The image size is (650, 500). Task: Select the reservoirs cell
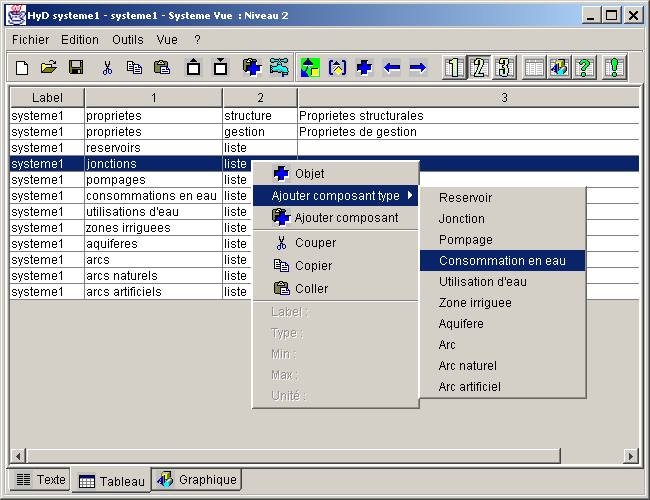click(x=153, y=148)
